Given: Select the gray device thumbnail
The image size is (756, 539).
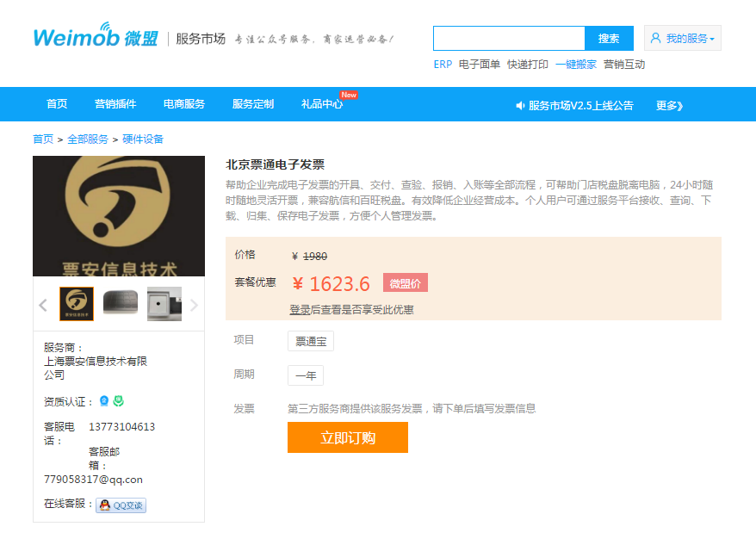Looking at the screenshot, I should 121,302.
